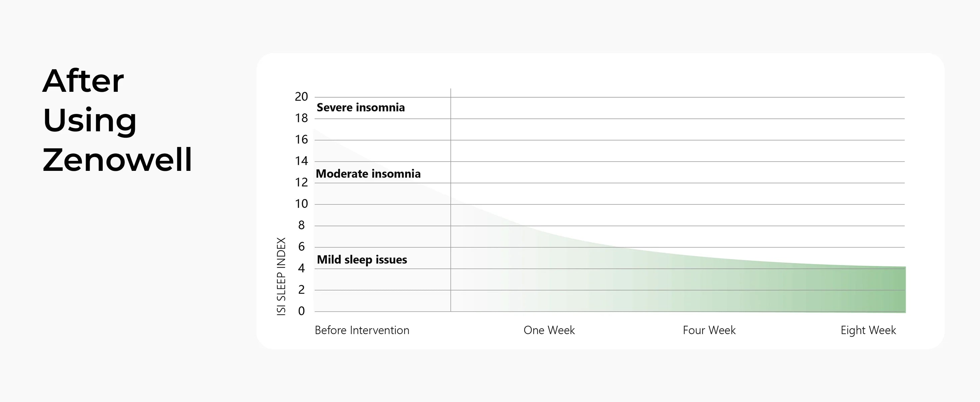Click the 'One Week' axis label
This screenshot has width=980, height=402.
tap(549, 330)
